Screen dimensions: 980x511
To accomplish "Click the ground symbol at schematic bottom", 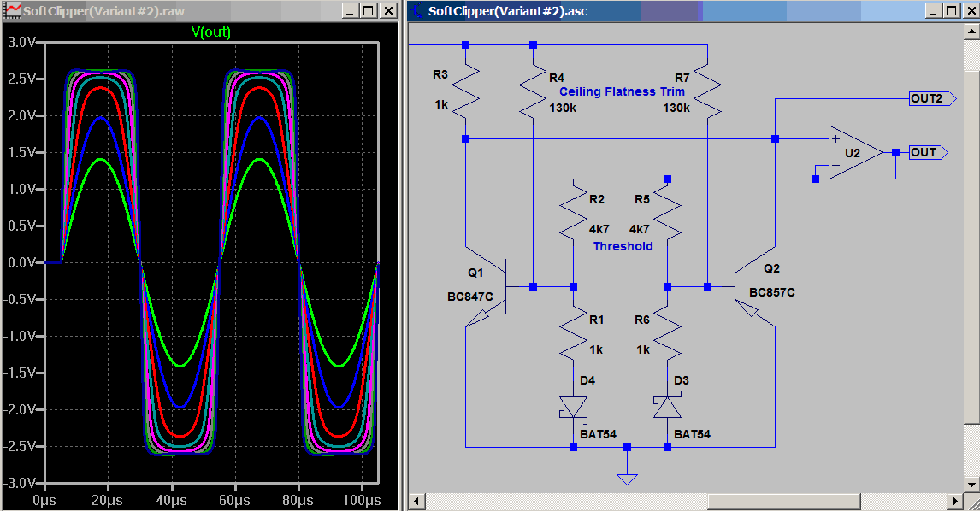I will (x=627, y=479).
